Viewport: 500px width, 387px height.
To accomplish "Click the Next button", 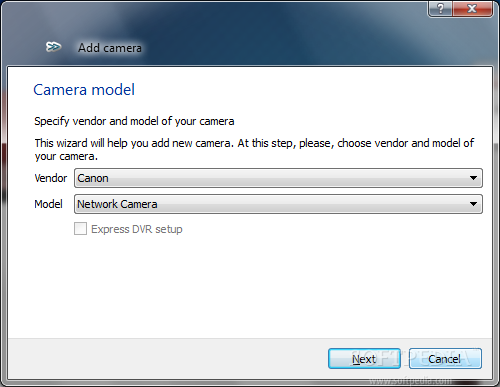I will (364, 359).
